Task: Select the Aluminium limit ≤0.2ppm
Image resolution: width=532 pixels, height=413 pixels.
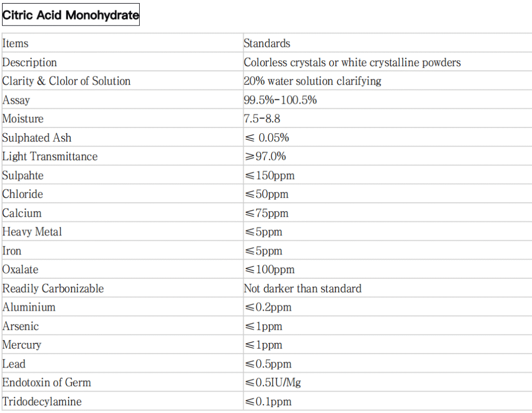Action: [x=268, y=307]
